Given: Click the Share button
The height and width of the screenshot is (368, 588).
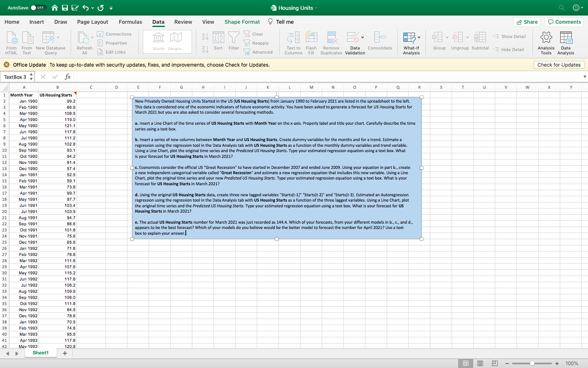Looking at the screenshot, I should [527, 22].
